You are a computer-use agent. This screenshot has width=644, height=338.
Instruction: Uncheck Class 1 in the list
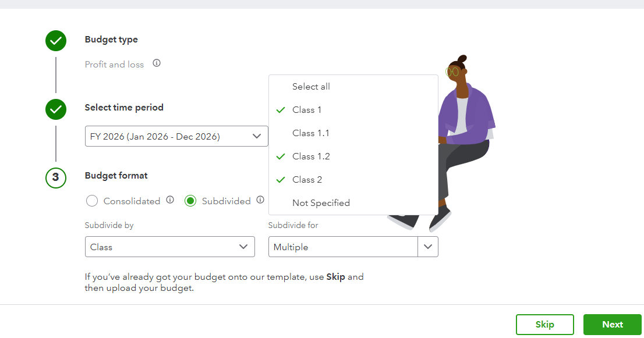coord(307,110)
